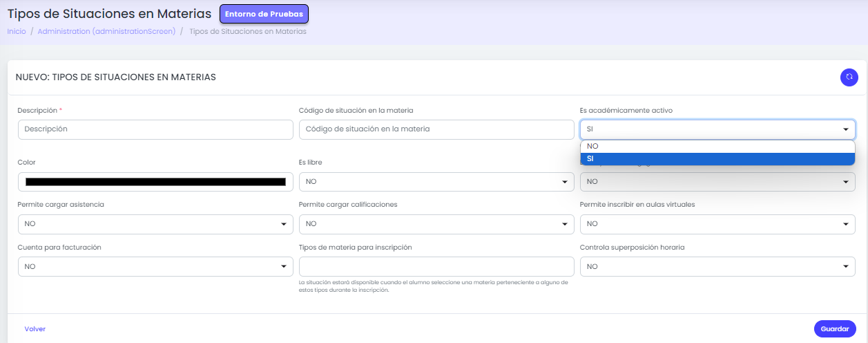The height and width of the screenshot is (343, 868).
Task: Click the Tipos de materia para inscripción field
Action: tap(436, 267)
